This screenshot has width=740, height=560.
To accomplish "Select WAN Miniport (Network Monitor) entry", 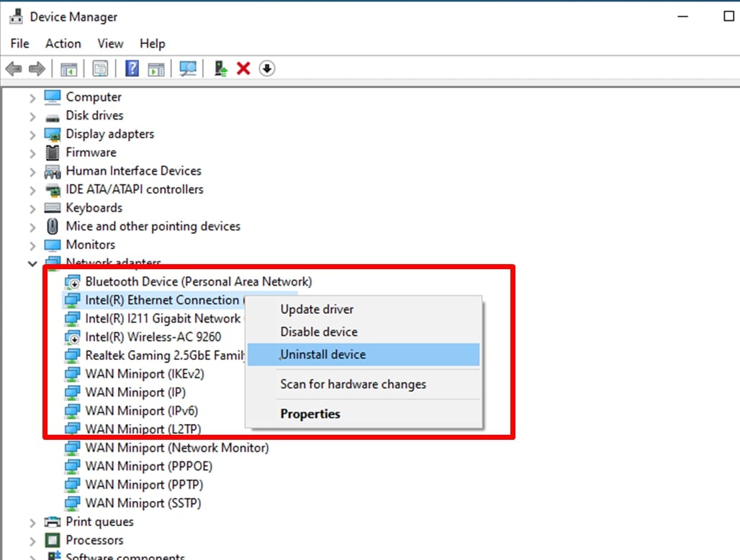I will [x=176, y=448].
